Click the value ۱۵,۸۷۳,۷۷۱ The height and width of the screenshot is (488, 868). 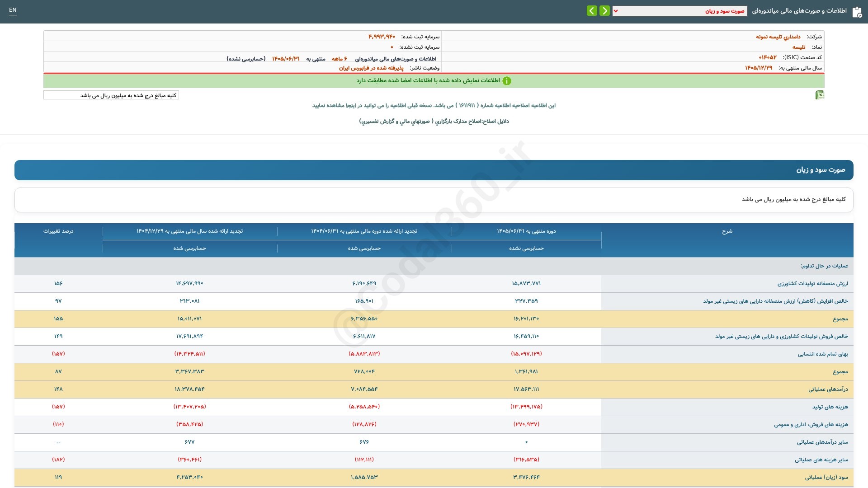(x=526, y=283)
